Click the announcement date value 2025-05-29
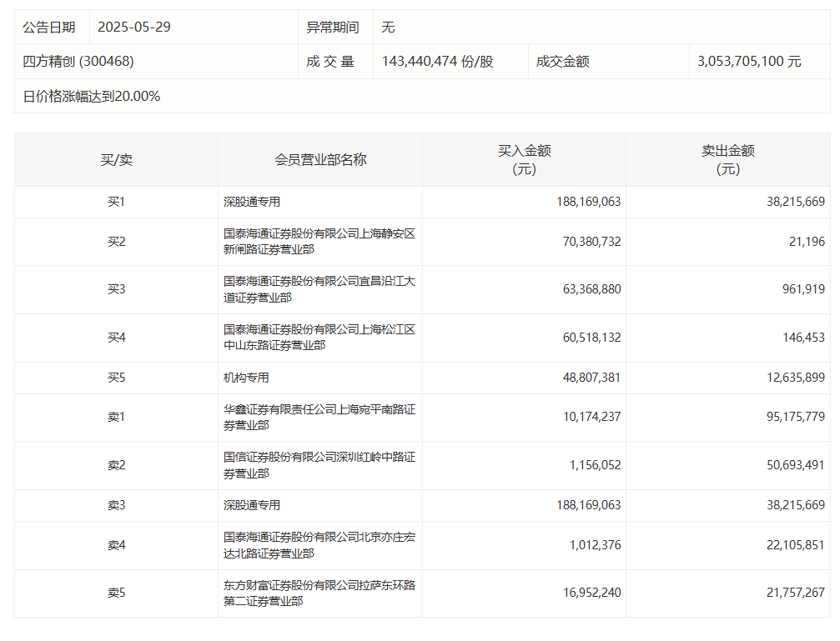The width and height of the screenshot is (840, 641). point(134,27)
